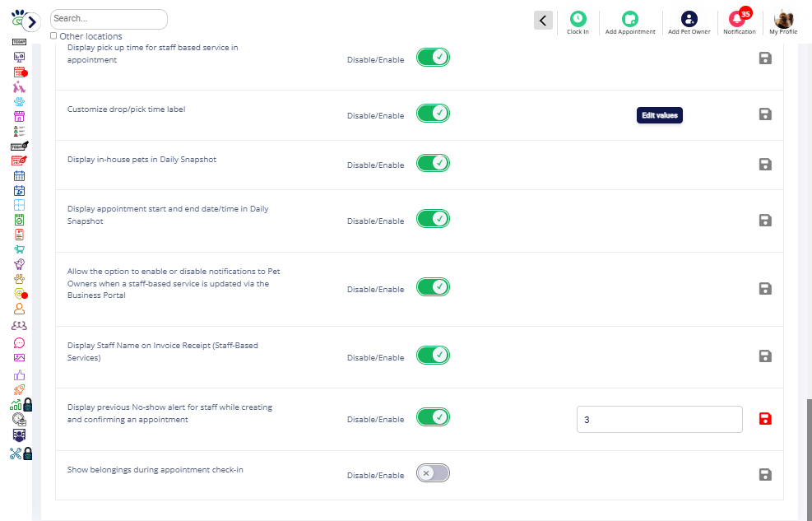Open the green checklist notepad sidebar icon
The height and width of the screenshot is (521, 812).
click(19, 220)
